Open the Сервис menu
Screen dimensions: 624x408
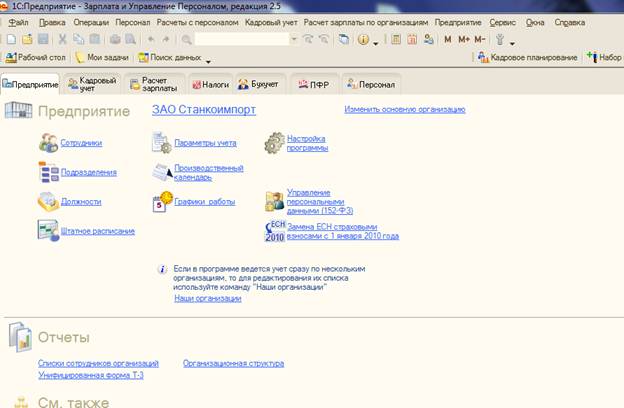pyautogui.click(x=503, y=22)
